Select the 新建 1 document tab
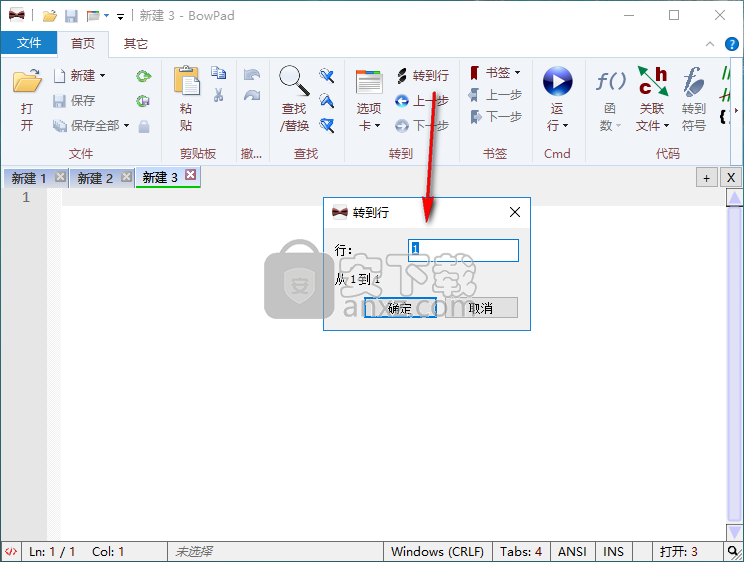 click(x=28, y=178)
